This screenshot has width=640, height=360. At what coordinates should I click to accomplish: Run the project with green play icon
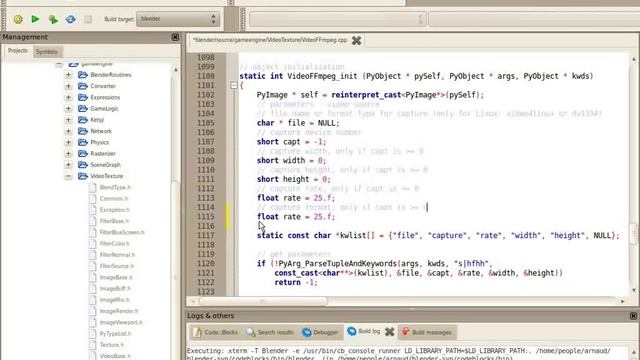pyautogui.click(x=36, y=19)
